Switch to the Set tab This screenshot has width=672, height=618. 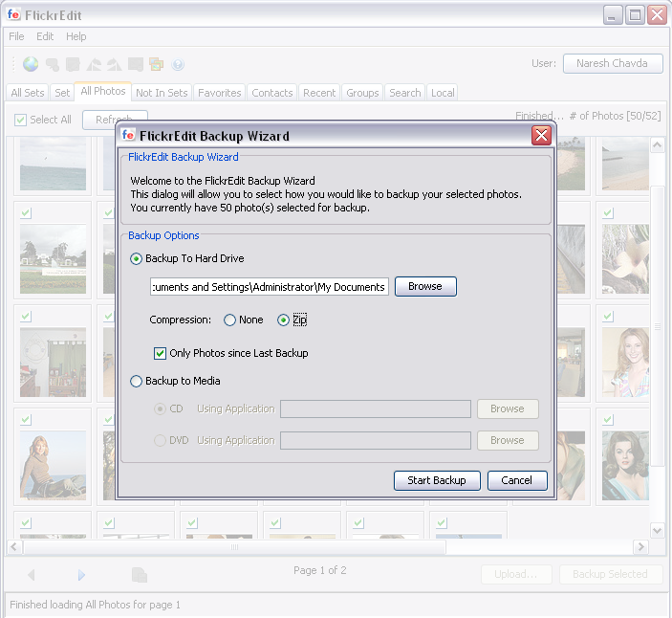[x=62, y=93]
